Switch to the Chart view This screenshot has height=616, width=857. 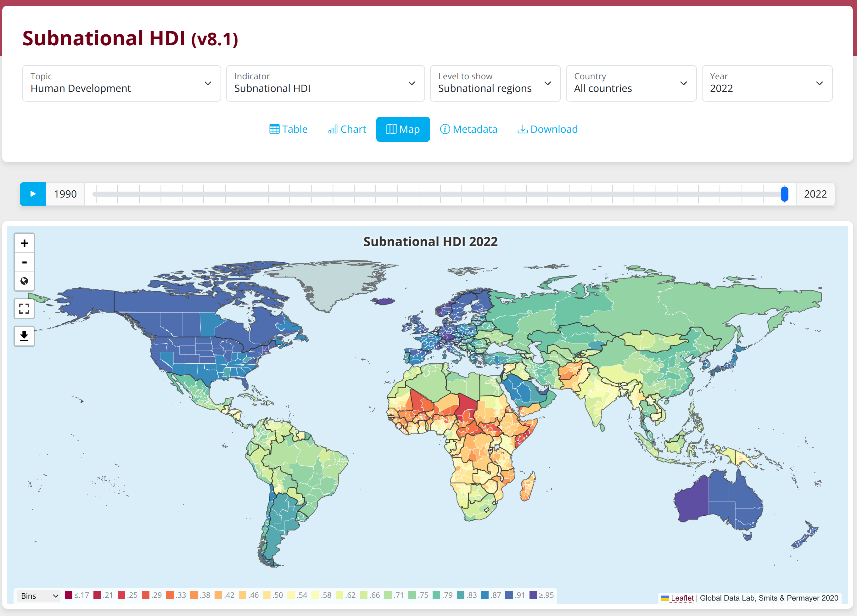(347, 129)
